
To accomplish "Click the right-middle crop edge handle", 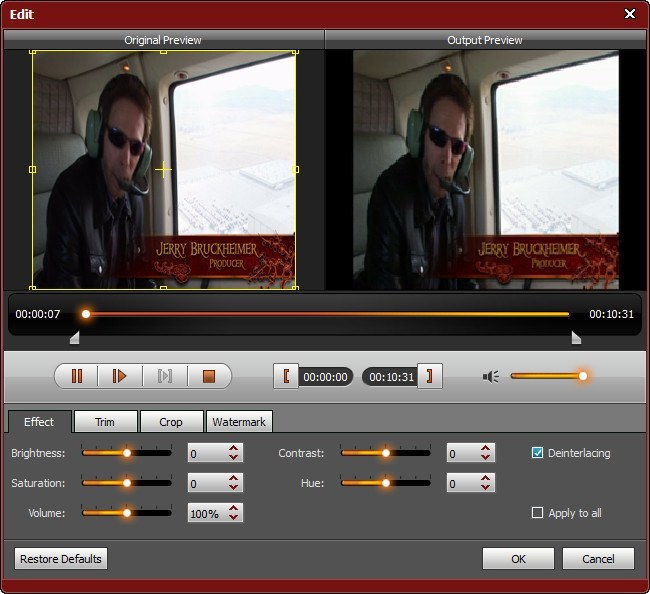I will (295, 170).
